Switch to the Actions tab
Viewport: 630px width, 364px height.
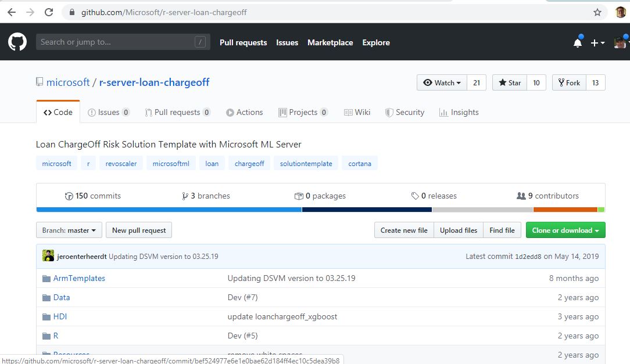(244, 113)
